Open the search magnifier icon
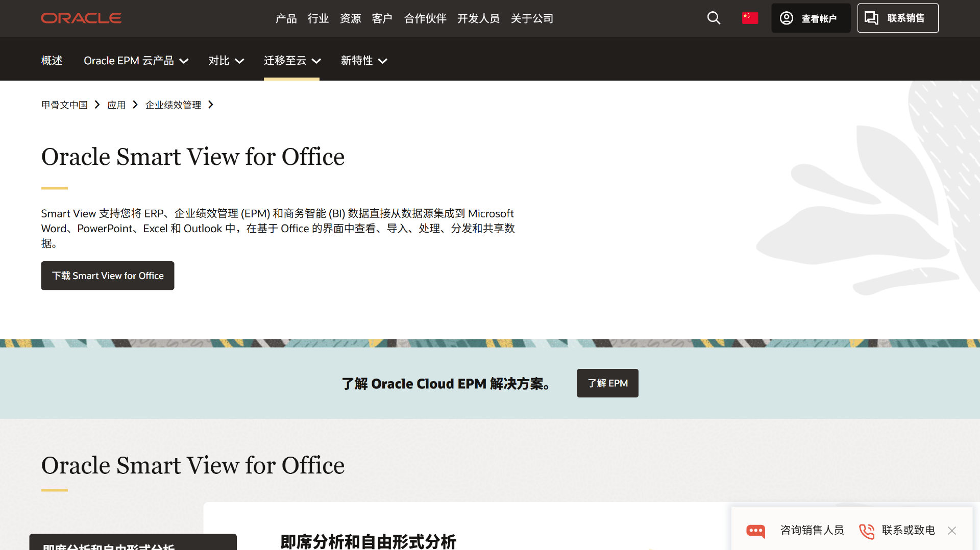The image size is (980, 550). coord(713,18)
